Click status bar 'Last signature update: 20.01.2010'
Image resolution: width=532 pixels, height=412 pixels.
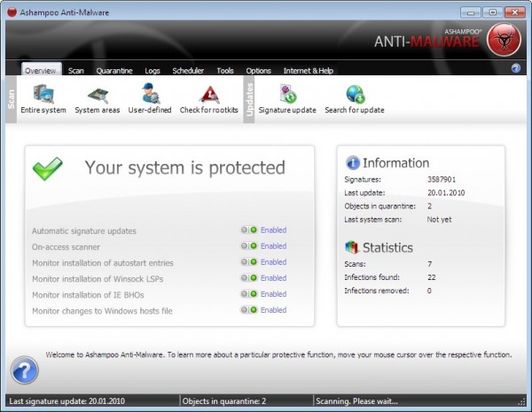coord(66,401)
